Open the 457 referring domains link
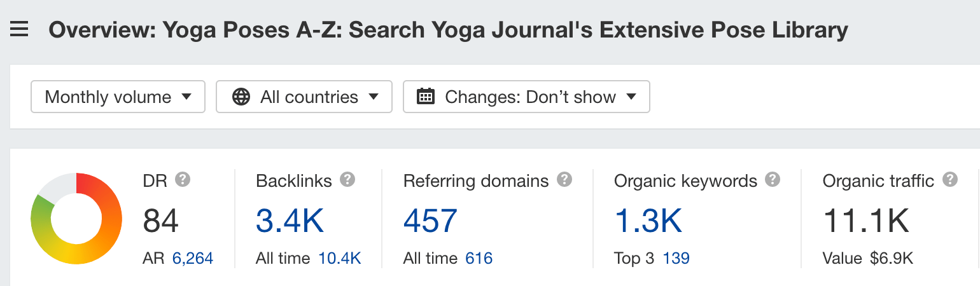Image resolution: width=980 pixels, height=286 pixels. [x=430, y=221]
